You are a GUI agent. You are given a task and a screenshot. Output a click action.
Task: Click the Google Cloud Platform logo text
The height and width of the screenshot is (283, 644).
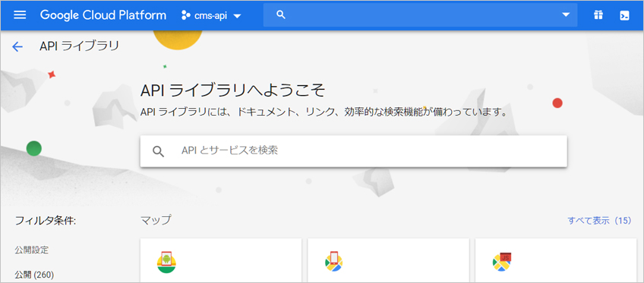click(103, 16)
